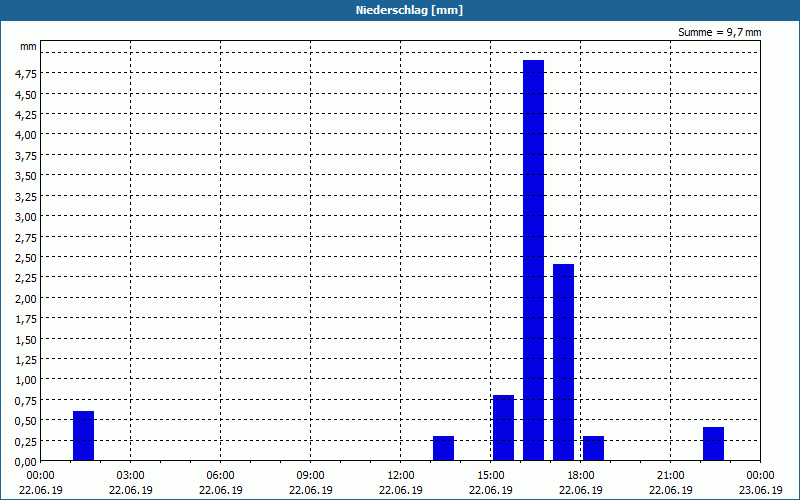Screen dimensions: 800x500
Task: Click the y-axis label '2,75'
Action: pos(26,237)
